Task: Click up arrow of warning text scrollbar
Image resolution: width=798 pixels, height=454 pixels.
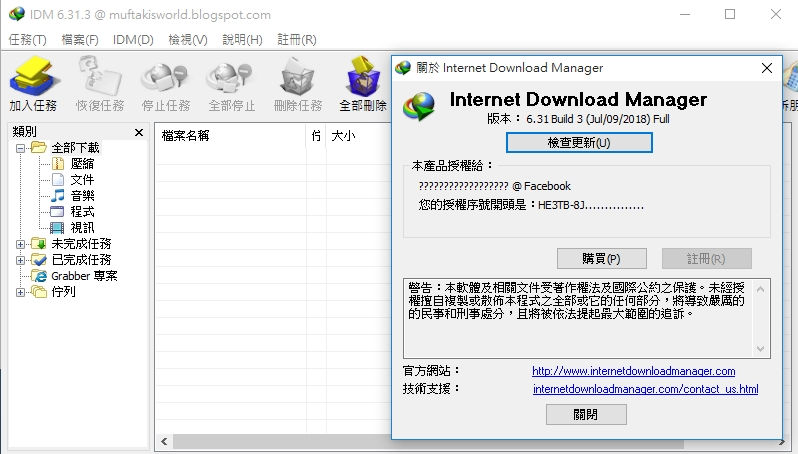Action: coord(760,289)
